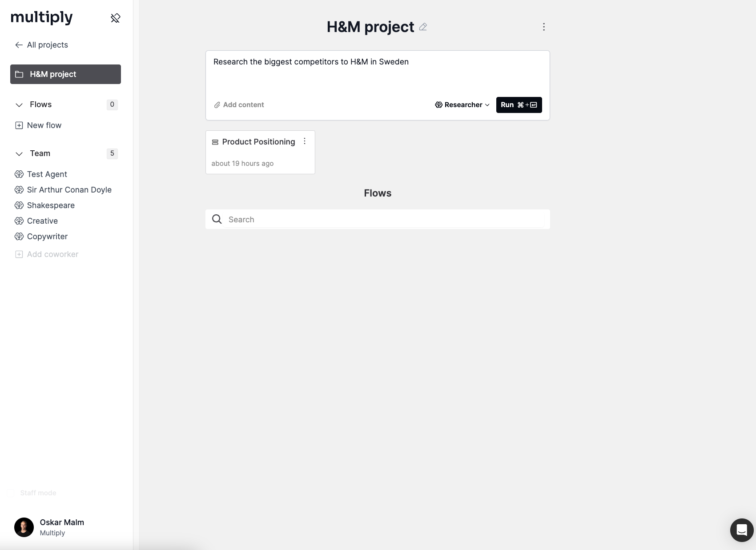The image size is (756, 550).
Task: Click the pencil icon to rename project
Action: click(x=423, y=27)
